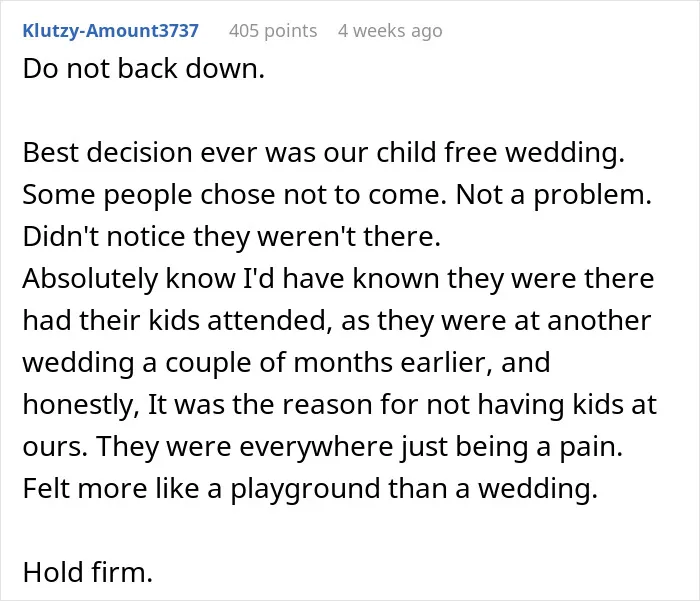Screen dimensions: 700x601
Task: Click the word 'playground' in the comment
Action: pos(305,489)
